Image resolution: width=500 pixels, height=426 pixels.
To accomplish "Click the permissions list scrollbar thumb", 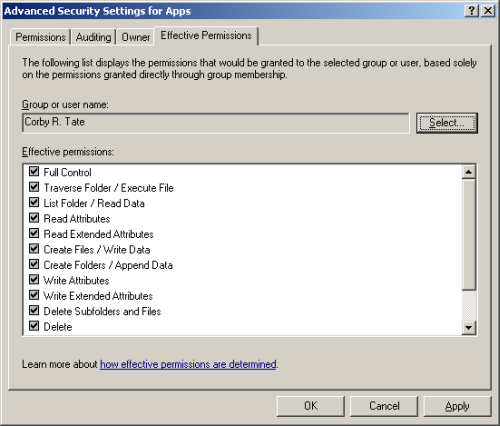I will (469, 235).
